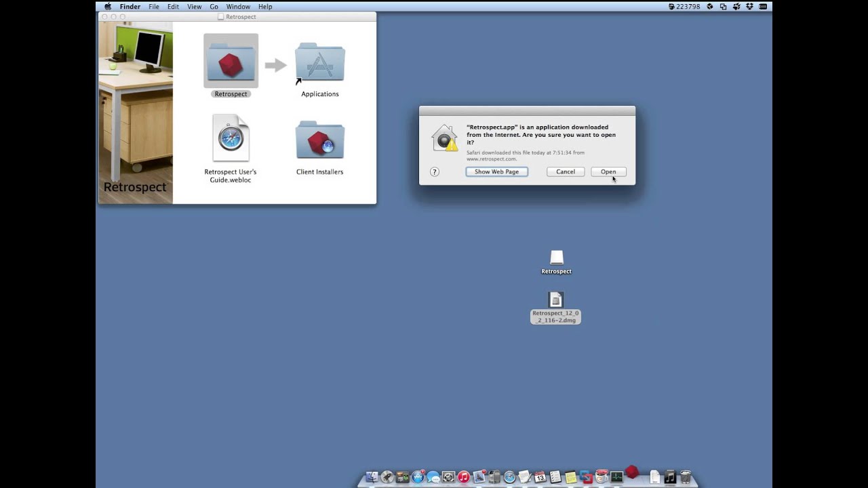Click the music stack icon in Dock

[x=670, y=477]
